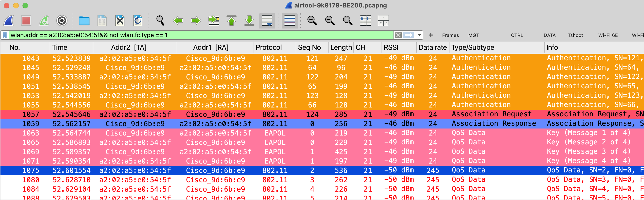Stop the running packet capture
This screenshot has width=644, height=200.
(26, 21)
